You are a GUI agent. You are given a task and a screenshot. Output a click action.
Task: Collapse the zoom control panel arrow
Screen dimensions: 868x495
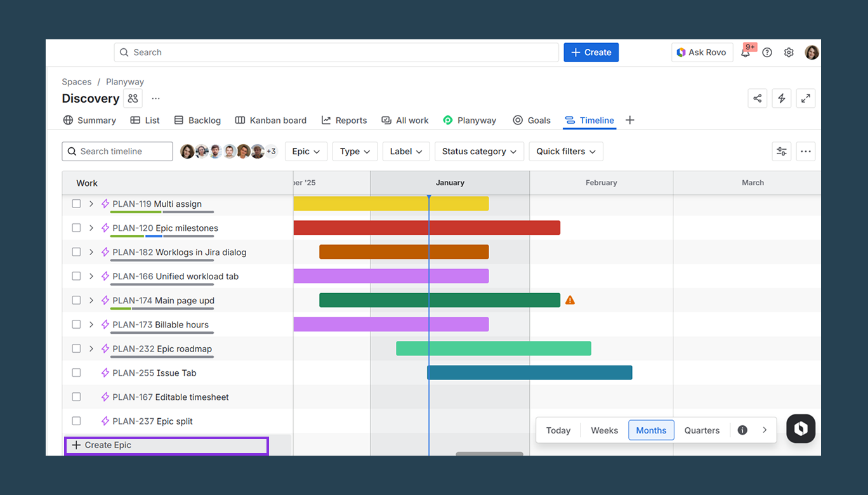pos(765,430)
